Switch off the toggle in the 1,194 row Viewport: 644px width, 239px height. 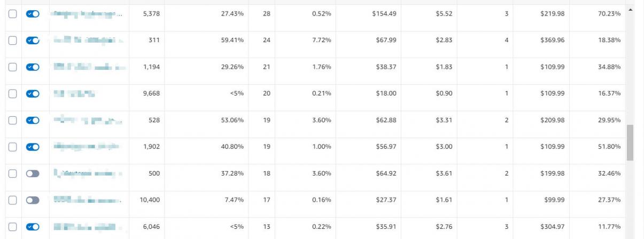[x=33, y=67]
